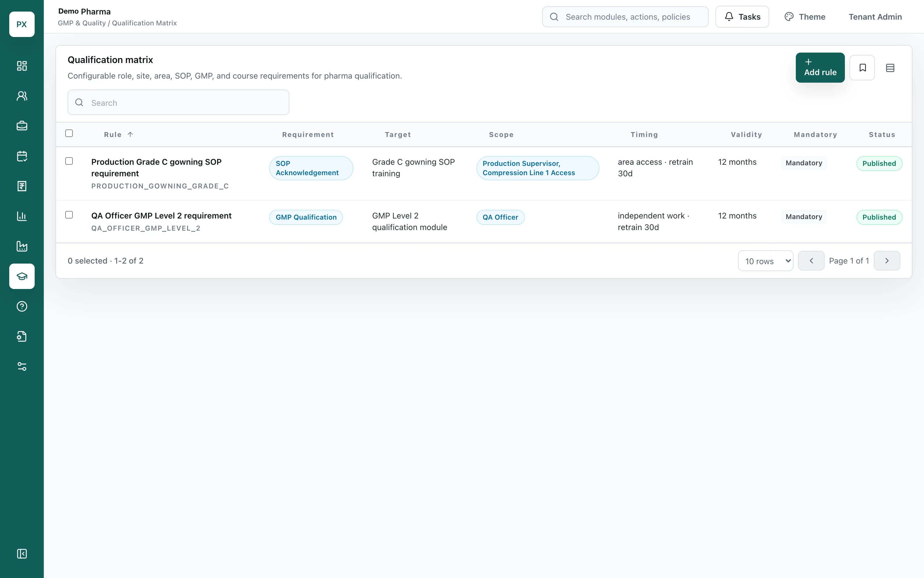Open the dashboard grid icon in sidebar
Image resolution: width=924 pixels, height=578 pixels.
point(22,66)
